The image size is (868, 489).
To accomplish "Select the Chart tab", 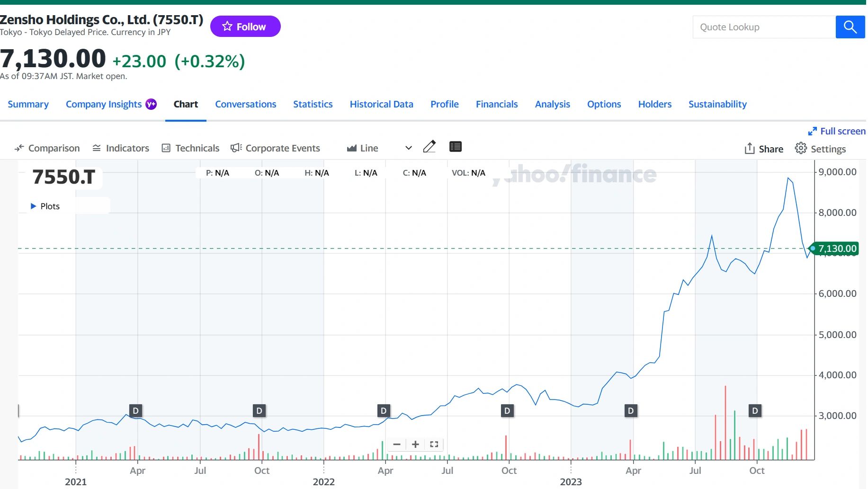I will [186, 104].
